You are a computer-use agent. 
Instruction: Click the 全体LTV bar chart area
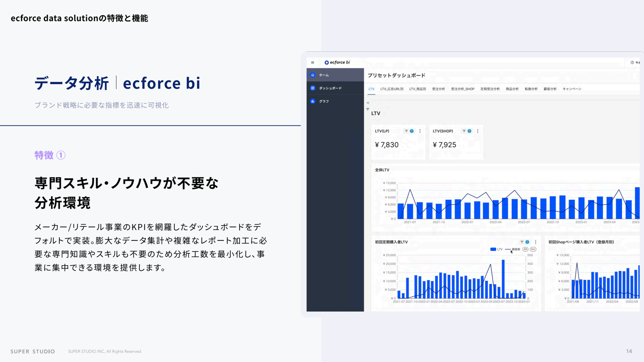point(518,201)
